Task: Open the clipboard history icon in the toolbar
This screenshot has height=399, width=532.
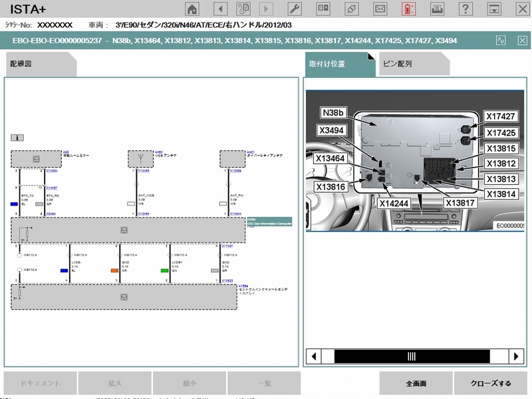Action: pos(243,9)
